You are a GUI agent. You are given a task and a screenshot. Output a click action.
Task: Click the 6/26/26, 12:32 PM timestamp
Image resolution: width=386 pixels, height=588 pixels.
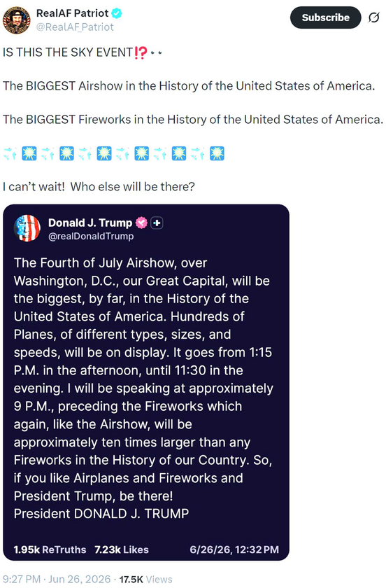[234, 549]
